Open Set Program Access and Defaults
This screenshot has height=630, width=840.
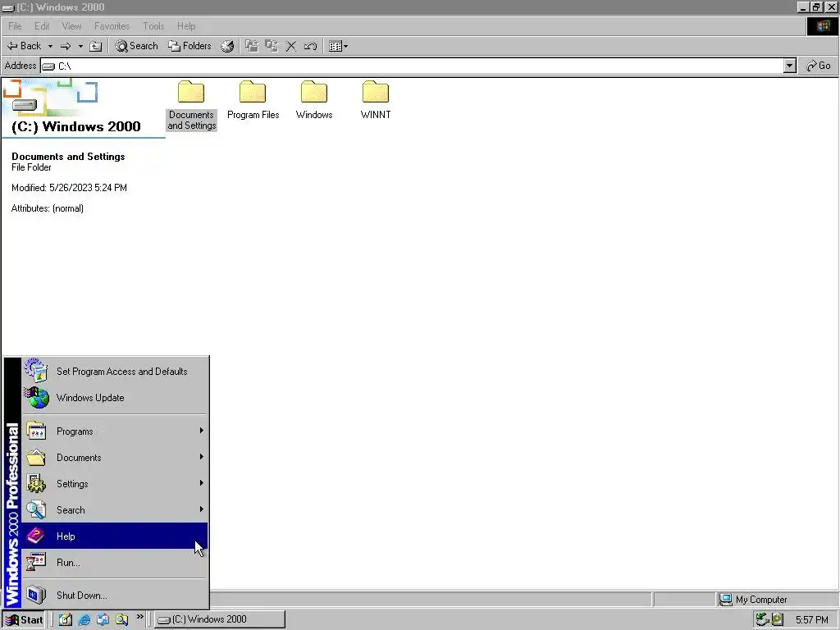point(115,372)
